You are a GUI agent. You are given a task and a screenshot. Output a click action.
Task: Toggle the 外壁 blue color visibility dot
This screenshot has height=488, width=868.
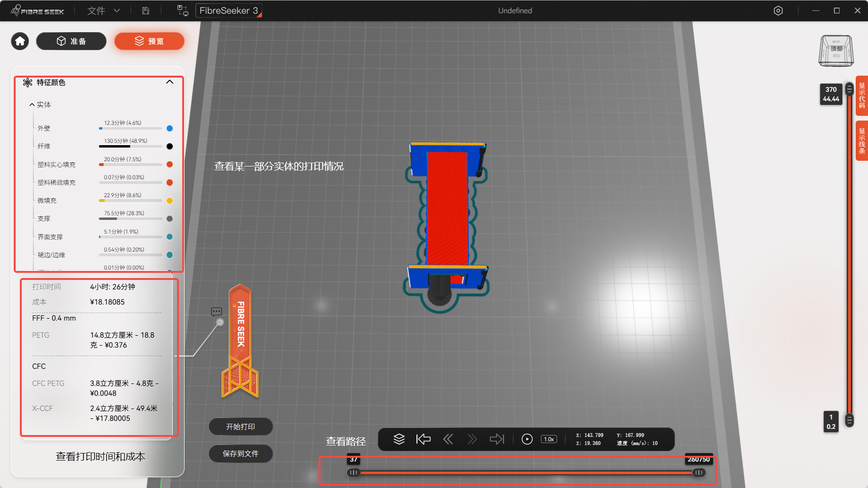tap(169, 128)
